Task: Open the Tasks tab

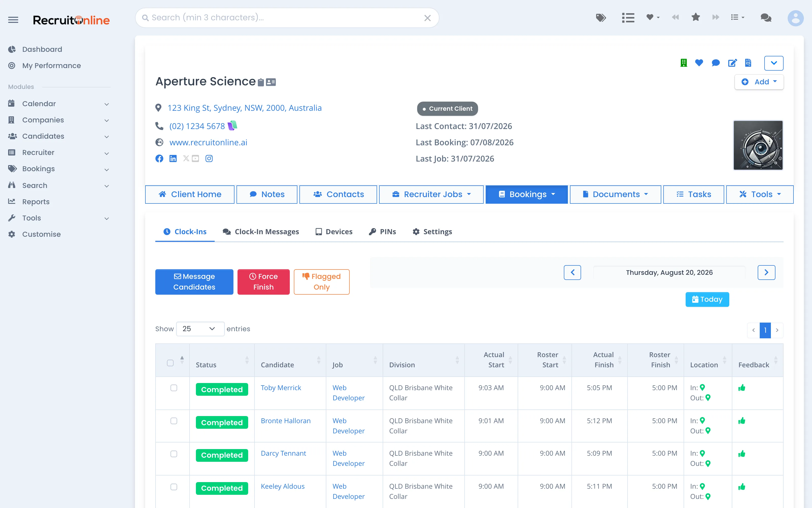Action: pos(693,194)
